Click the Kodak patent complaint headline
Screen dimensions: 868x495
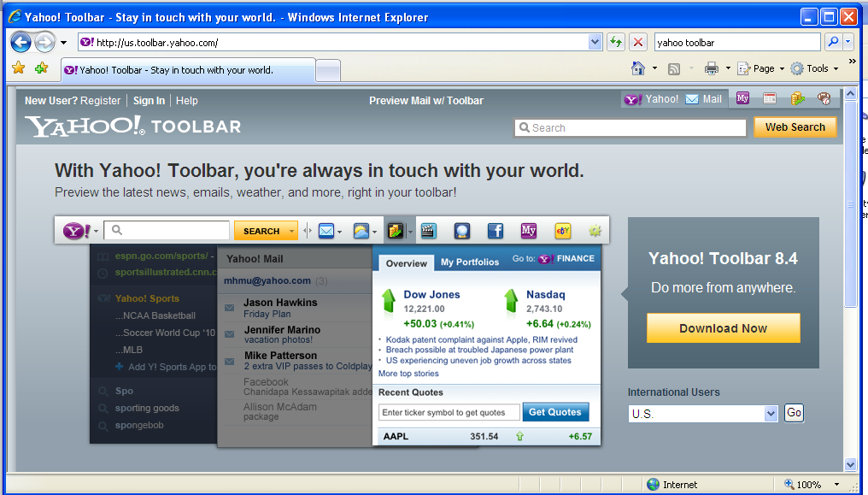482,340
